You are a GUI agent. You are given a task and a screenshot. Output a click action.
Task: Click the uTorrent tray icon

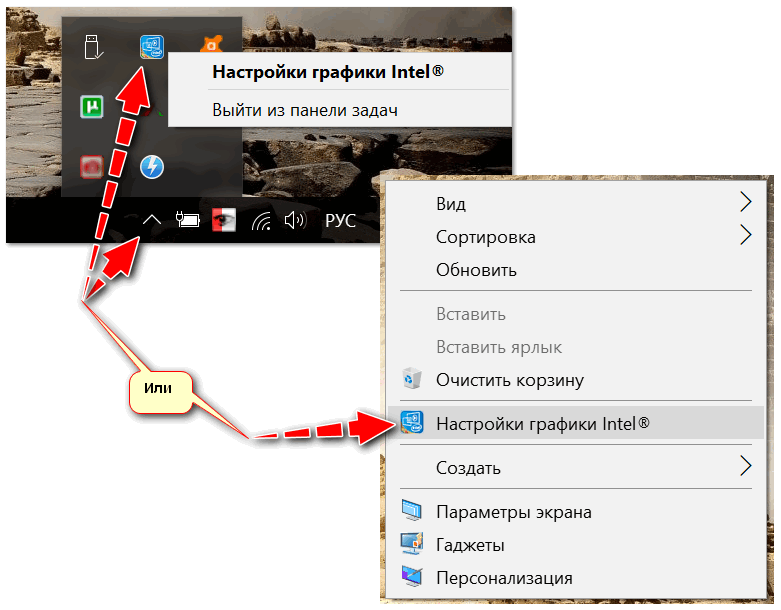pyautogui.click(x=92, y=107)
